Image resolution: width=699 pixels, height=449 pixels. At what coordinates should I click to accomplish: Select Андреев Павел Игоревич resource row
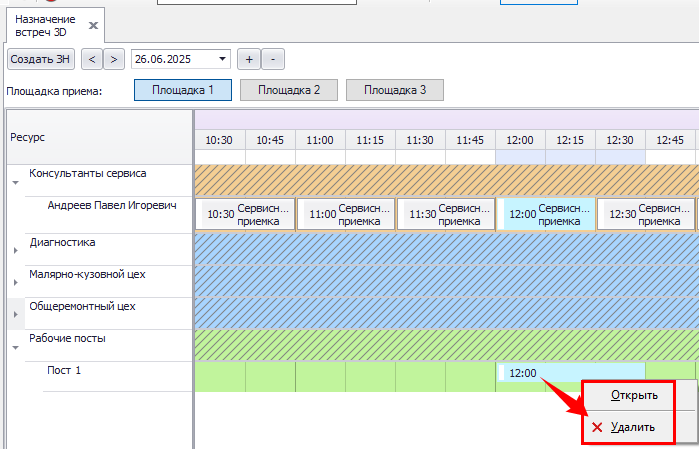[x=112, y=206]
